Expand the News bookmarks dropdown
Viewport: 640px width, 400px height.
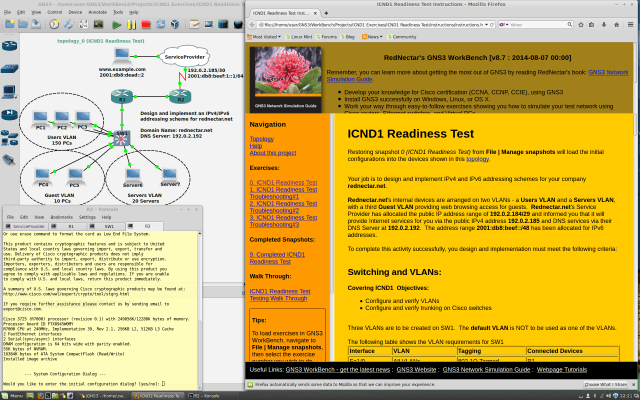tap(372, 37)
